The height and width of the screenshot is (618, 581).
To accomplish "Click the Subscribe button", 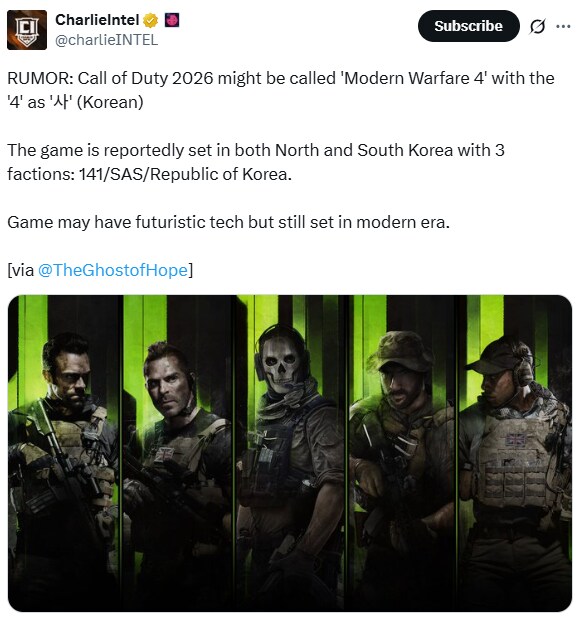I will pyautogui.click(x=468, y=26).
